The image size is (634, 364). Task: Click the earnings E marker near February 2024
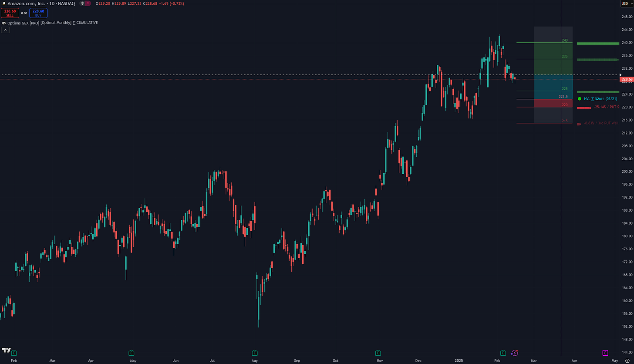point(14,352)
